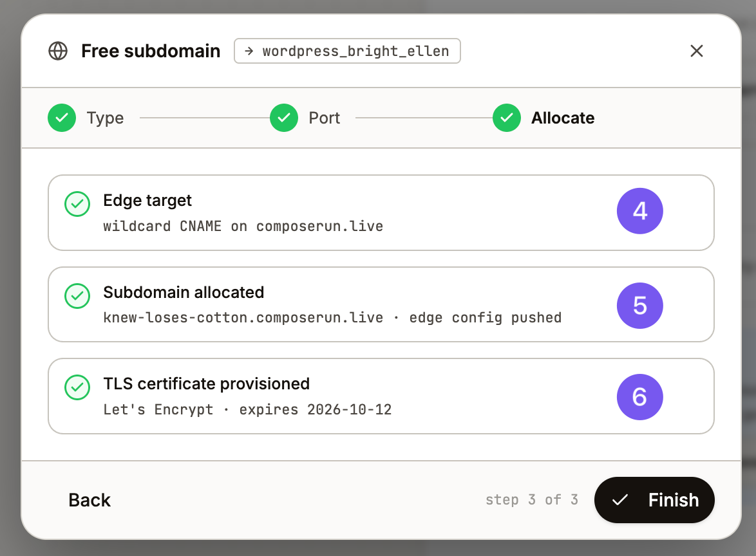
Task: Click the green checkmark for Allocate step
Action: [x=507, y=118]
